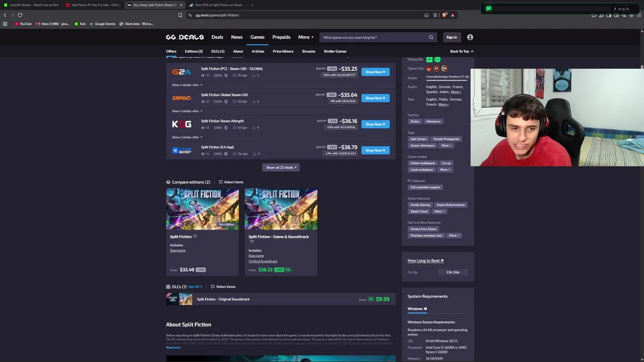
Task: Jump to Editions (2) section
Action: point(194,51)
